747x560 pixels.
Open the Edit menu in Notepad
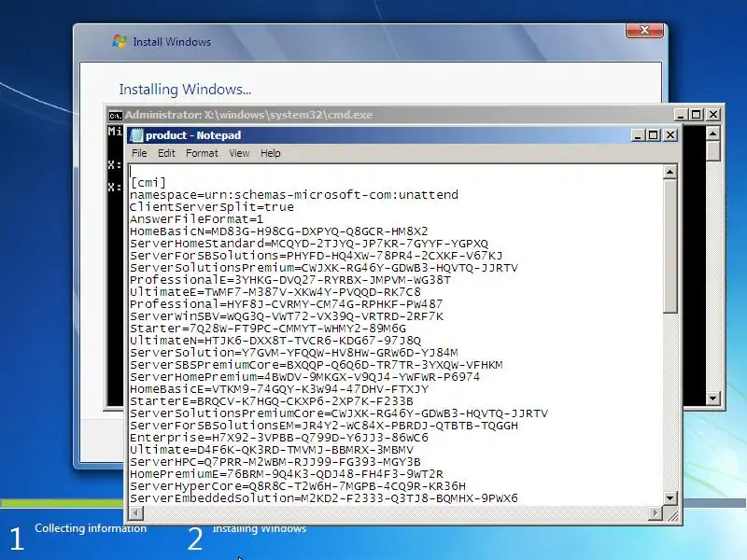(x=166, y=153)
